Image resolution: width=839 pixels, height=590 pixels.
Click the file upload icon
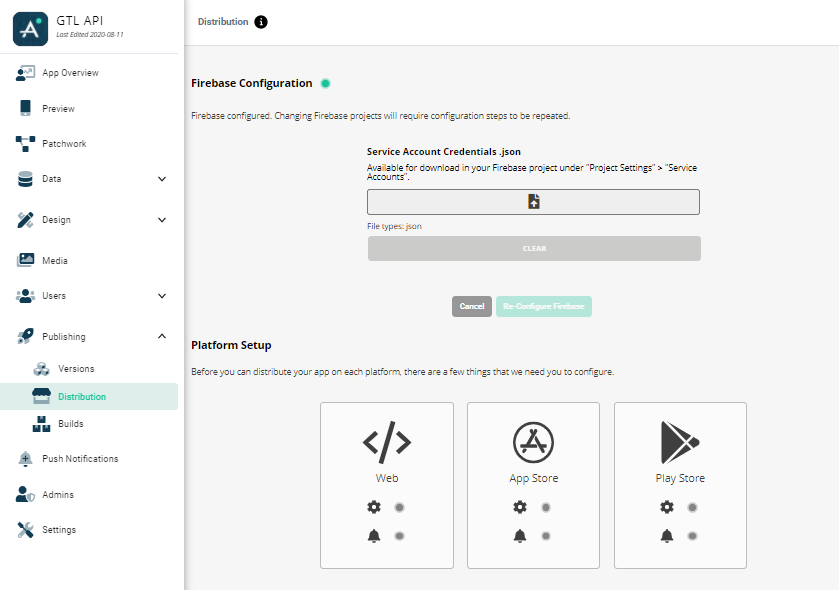[533, 202]
